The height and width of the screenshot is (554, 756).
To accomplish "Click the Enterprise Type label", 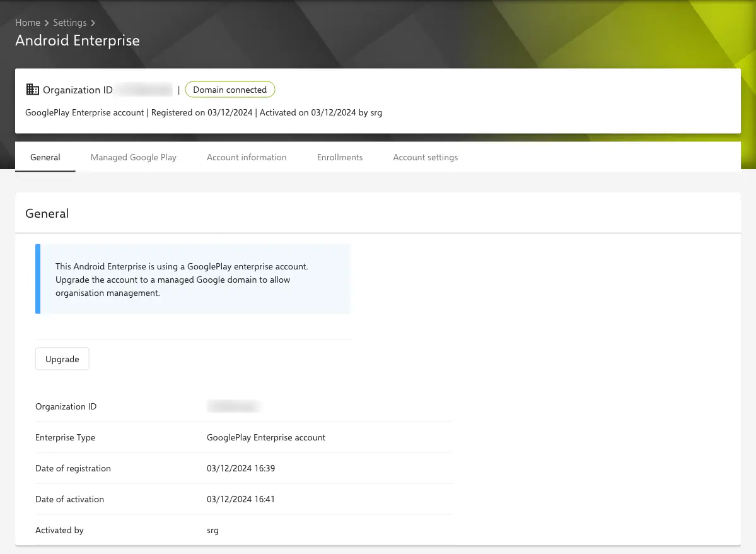I will click(x=65, y=438).
